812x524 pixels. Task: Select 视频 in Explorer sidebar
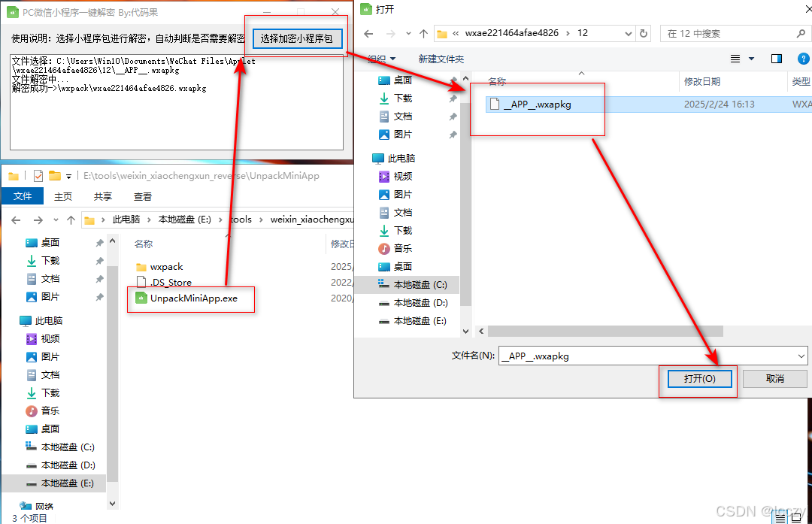(50, 338)
